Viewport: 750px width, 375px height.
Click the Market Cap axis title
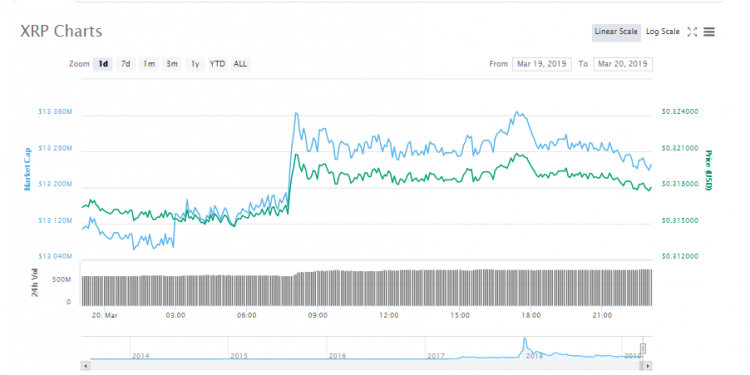pyautogui.click(x=27, y=169)
